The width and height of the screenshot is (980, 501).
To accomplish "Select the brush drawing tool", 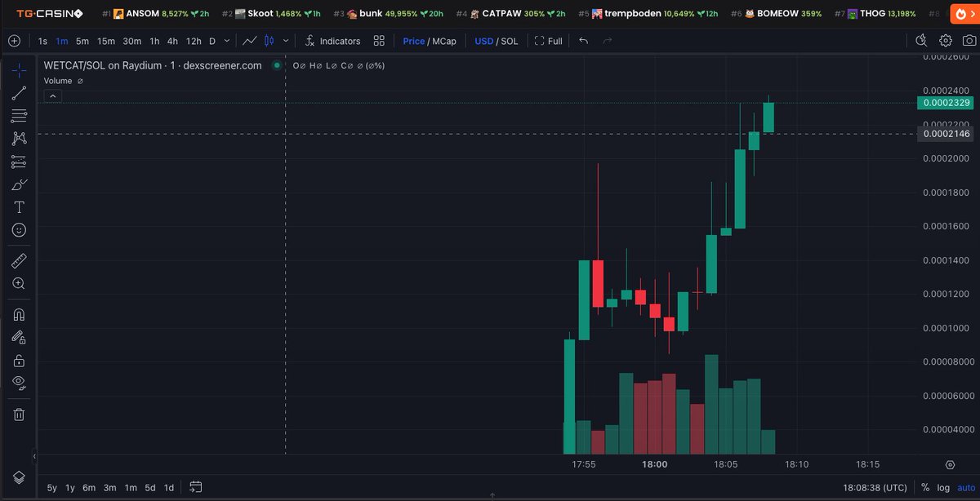I will pos(19,184).
